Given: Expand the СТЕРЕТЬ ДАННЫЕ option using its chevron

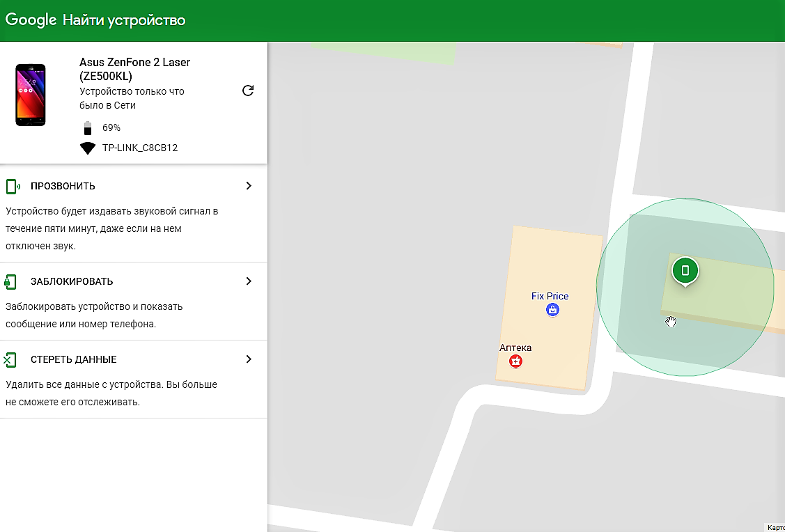Looking at the screenshot, I should [x=249, y=359].
